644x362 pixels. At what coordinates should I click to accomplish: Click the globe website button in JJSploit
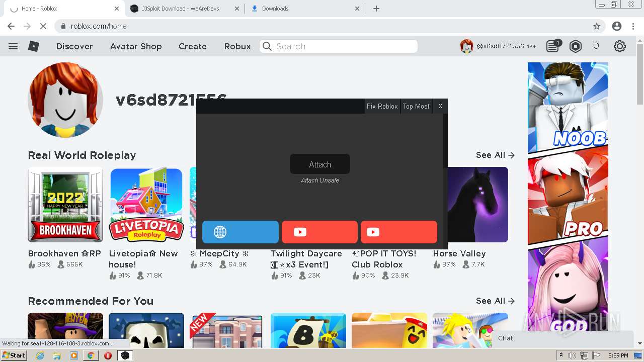point(240,232)
